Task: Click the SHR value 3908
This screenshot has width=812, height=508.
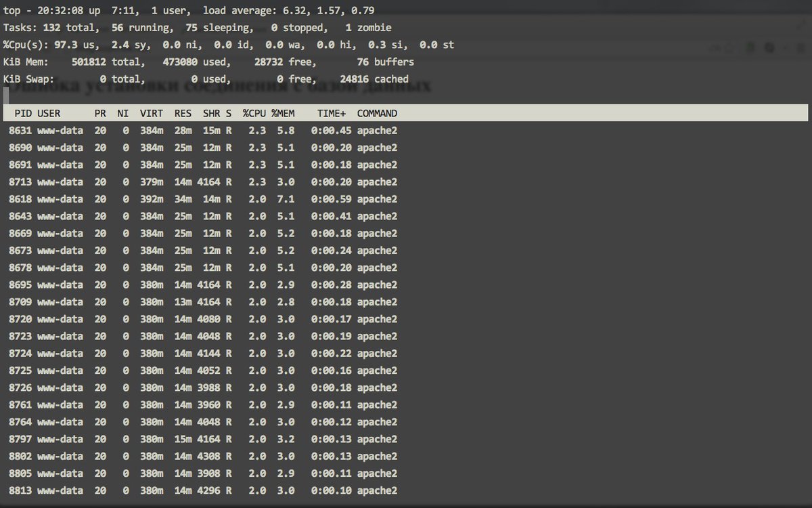Action: pyautogui.click(x=208, y=473)
